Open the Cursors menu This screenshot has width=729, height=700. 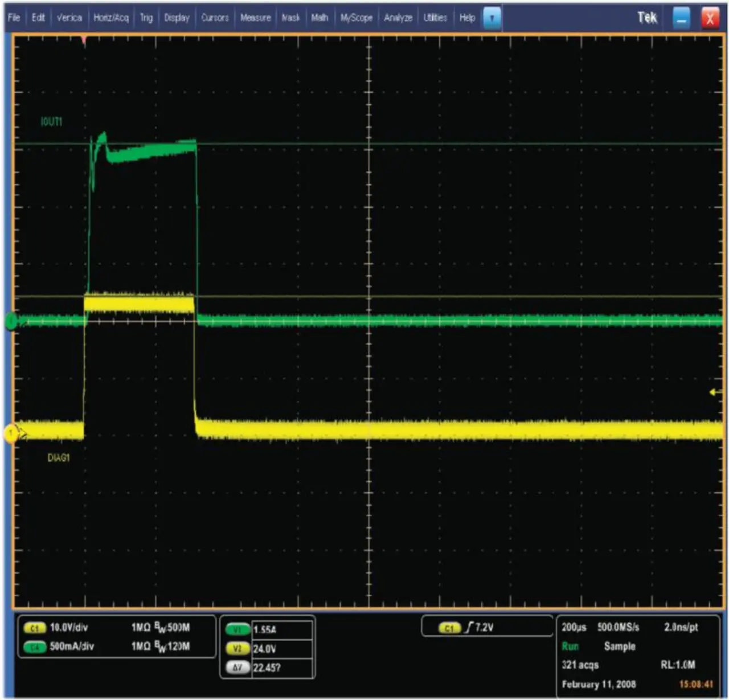[215, 18]
